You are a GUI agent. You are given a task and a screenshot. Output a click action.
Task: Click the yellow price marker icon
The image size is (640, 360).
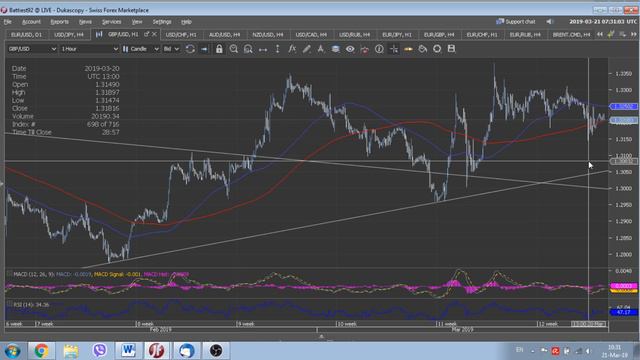point(408,49)
